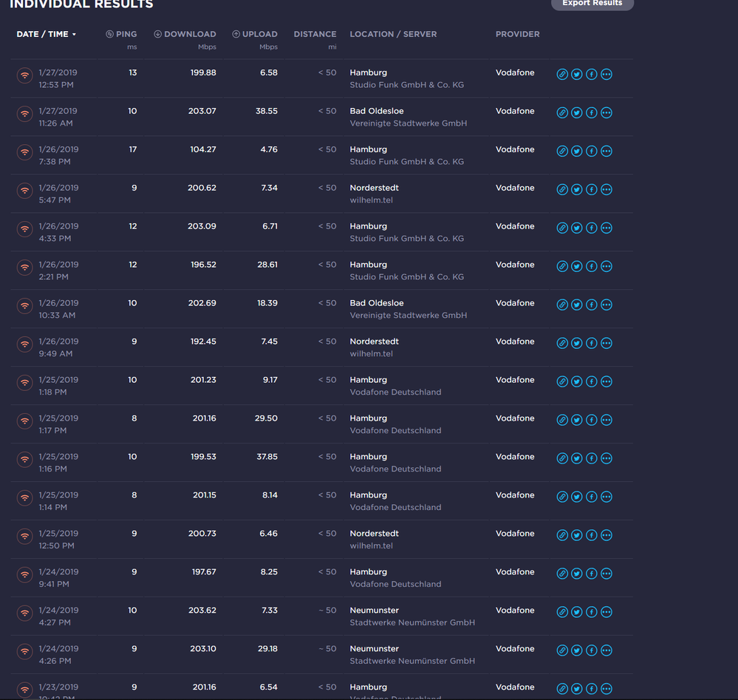The width and height of the screenshot is (738, 700).
Task: Click the Location / Server column header
Action: pos(393,35)
